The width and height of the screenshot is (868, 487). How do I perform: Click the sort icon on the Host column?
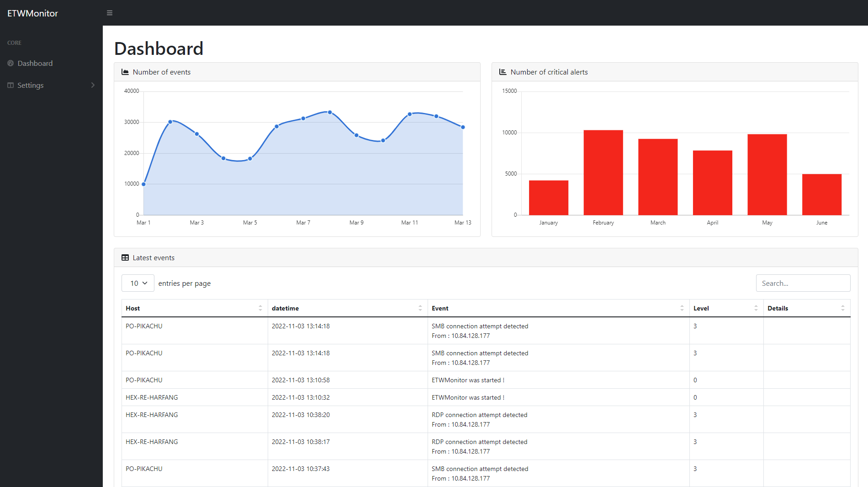[260, 308]
